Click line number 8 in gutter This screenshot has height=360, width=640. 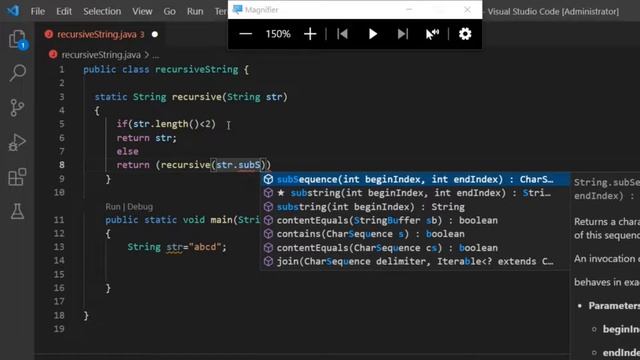click(62, 165)
